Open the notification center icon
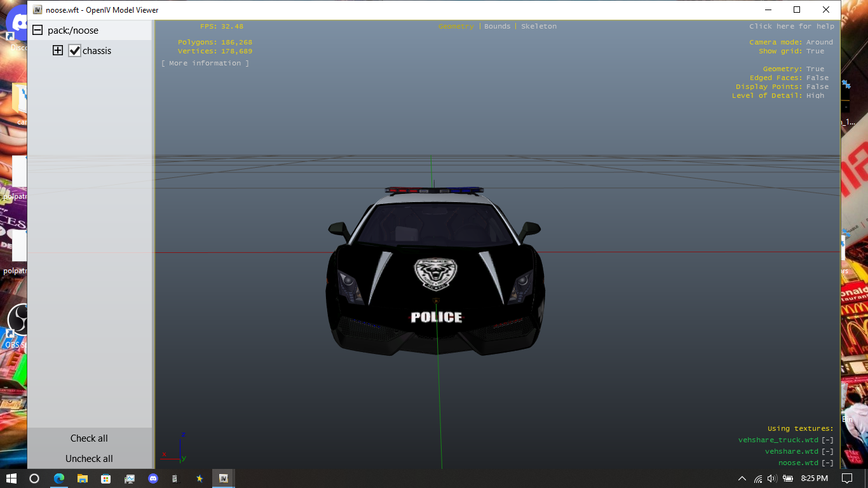Screen dimensions: 868x488 [x=846, y=478]
